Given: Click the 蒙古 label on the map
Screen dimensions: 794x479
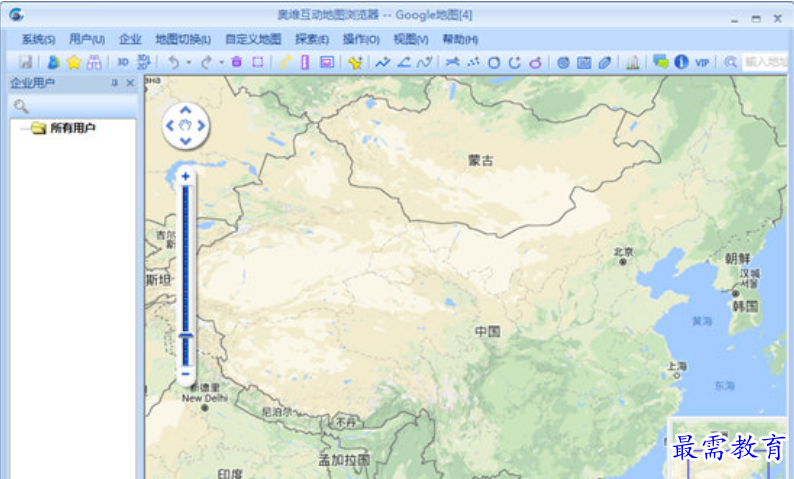Looking at the screenshot, I should [x=481, y=161].
